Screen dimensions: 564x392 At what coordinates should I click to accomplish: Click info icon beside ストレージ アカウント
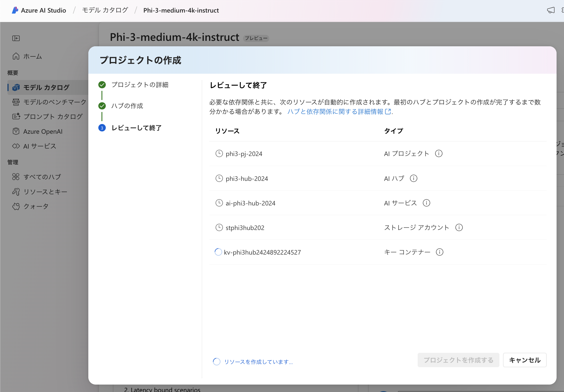tap(459, 228)
